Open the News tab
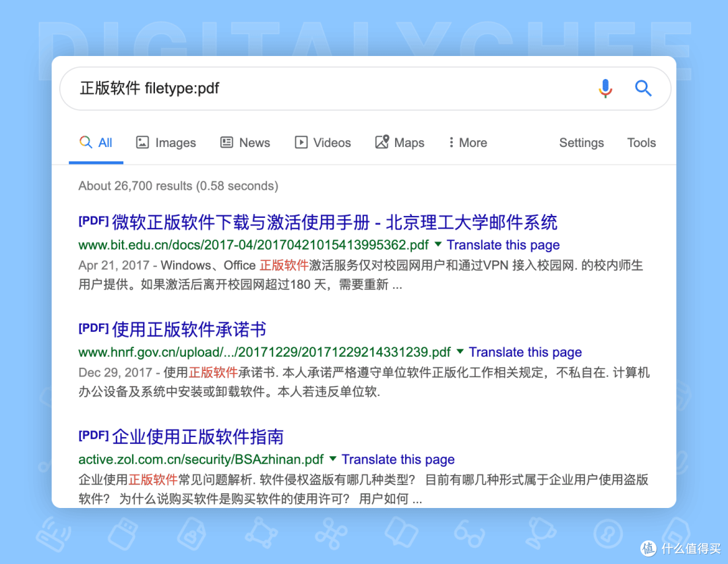The image size is (728, 564). pos(245,142)
